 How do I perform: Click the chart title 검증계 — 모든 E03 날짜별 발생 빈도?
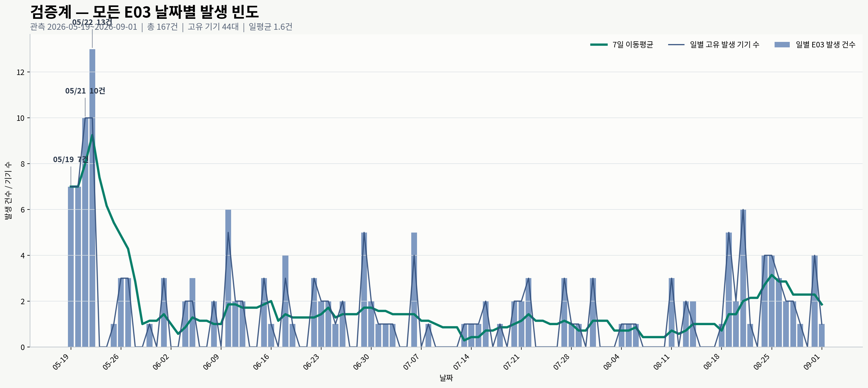click(x=144, y=12)
